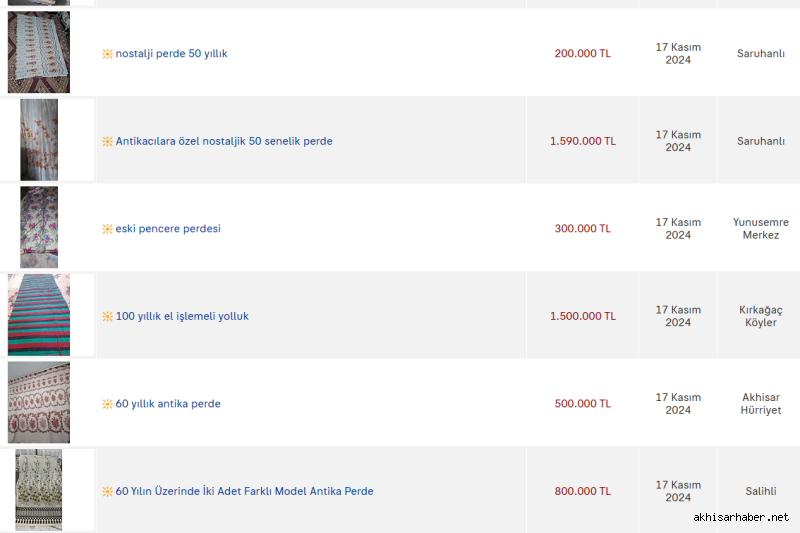
Task: Click the Kırkağaç Köyler location cell
Action: pos(760,316)
